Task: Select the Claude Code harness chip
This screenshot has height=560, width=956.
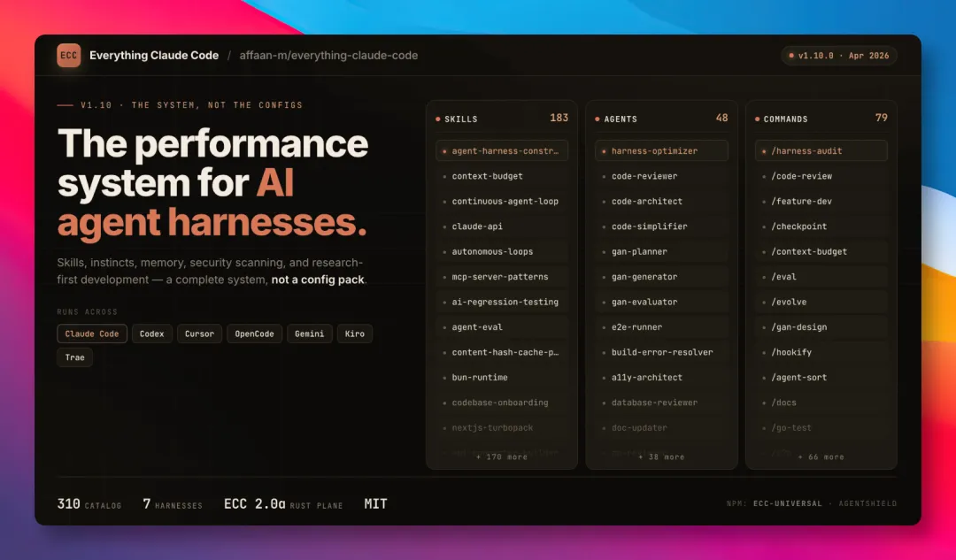Action: (x=92, y=334)
